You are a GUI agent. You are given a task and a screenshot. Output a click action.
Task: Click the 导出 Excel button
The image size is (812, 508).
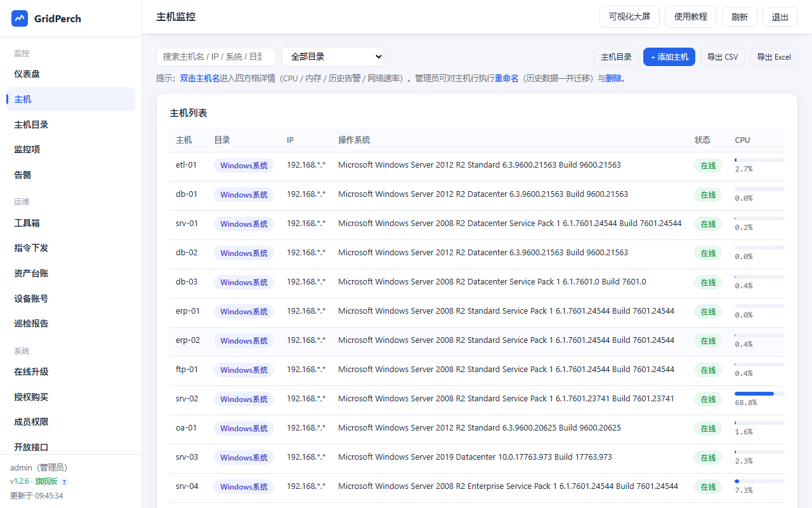tap(774, 57)
